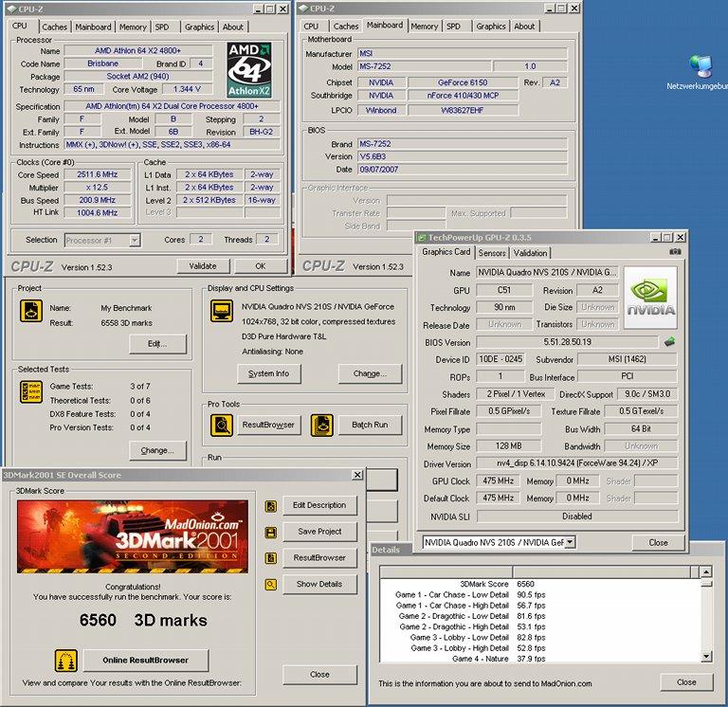The width and height of the screenshot is (728, 707).
Task: Close the 3DMark Overall Score dialog via Close button
Action: pos(319,675)
